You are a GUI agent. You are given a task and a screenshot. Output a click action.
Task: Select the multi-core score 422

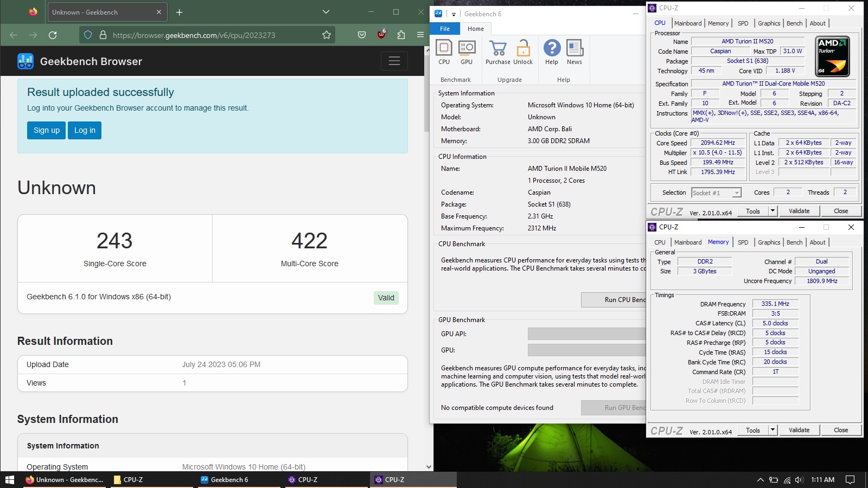pos(309,241)
